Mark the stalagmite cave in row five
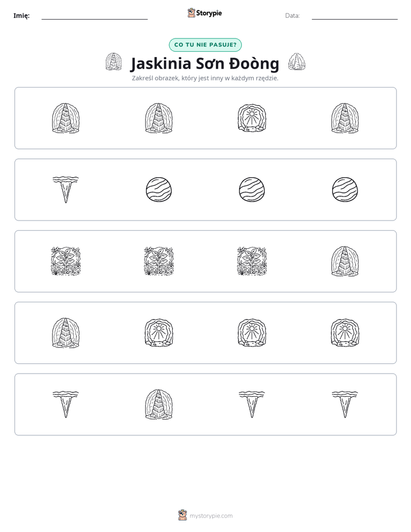The width and height of the screenshot is (411, 532). [159, 404]
